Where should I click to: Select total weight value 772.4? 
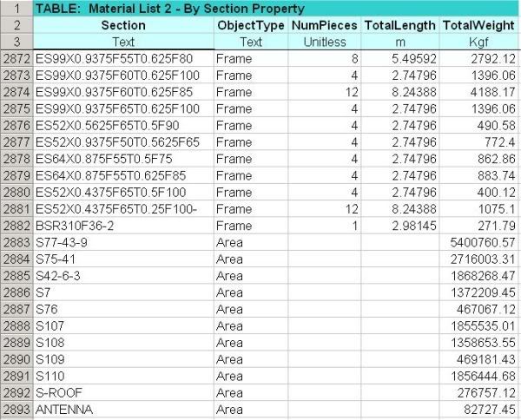point(479,142)
